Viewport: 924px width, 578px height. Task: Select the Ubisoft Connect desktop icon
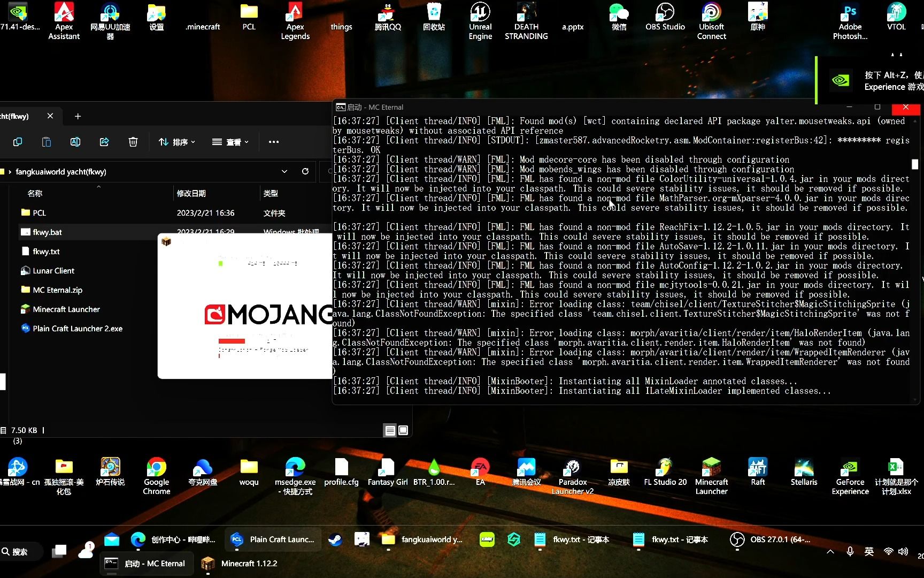[x=711, y=21]
